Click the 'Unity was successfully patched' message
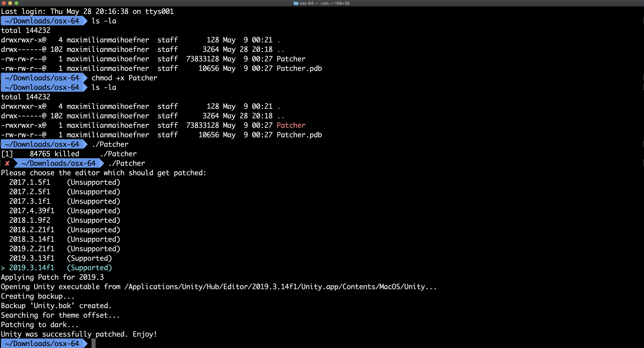This screenshot has width=644, height=348. 79,334
